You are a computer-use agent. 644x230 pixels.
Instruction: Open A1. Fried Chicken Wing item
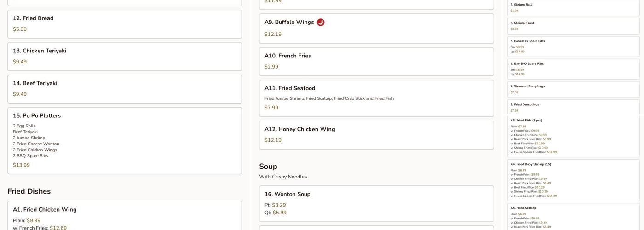click(125, 216)
